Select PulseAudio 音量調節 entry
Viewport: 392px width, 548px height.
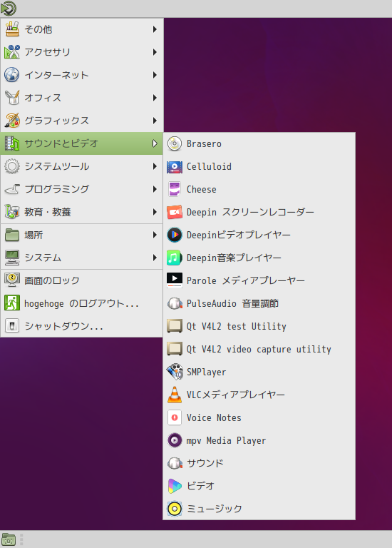(259, 303)
